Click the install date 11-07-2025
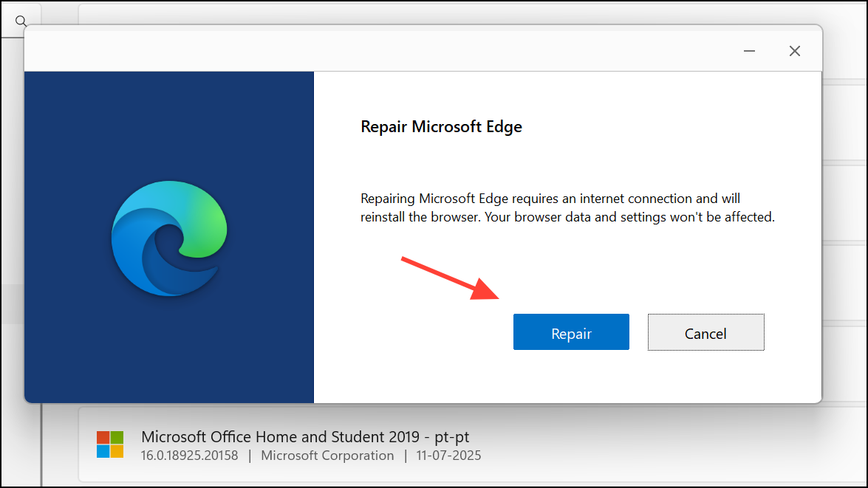The height and width of the screenshot is (488, 868). point(448,456)
